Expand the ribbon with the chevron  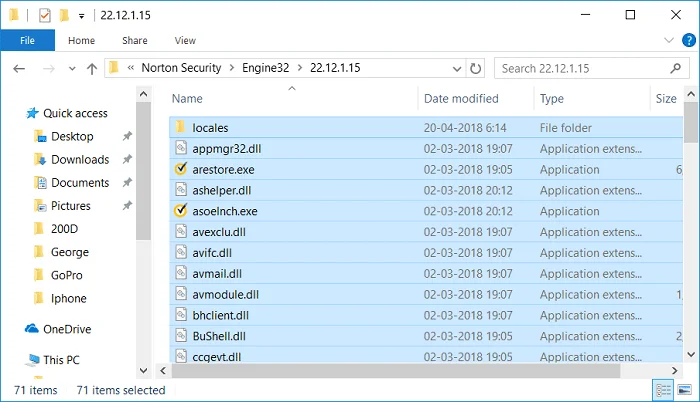pyautogui.click(x=669, y=41)
